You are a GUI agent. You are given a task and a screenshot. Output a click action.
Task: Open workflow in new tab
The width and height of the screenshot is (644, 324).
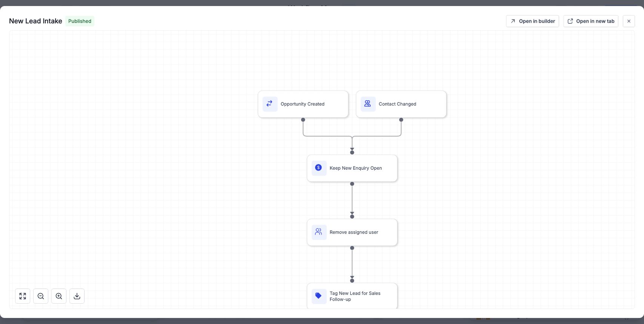(x=591, y=21)
